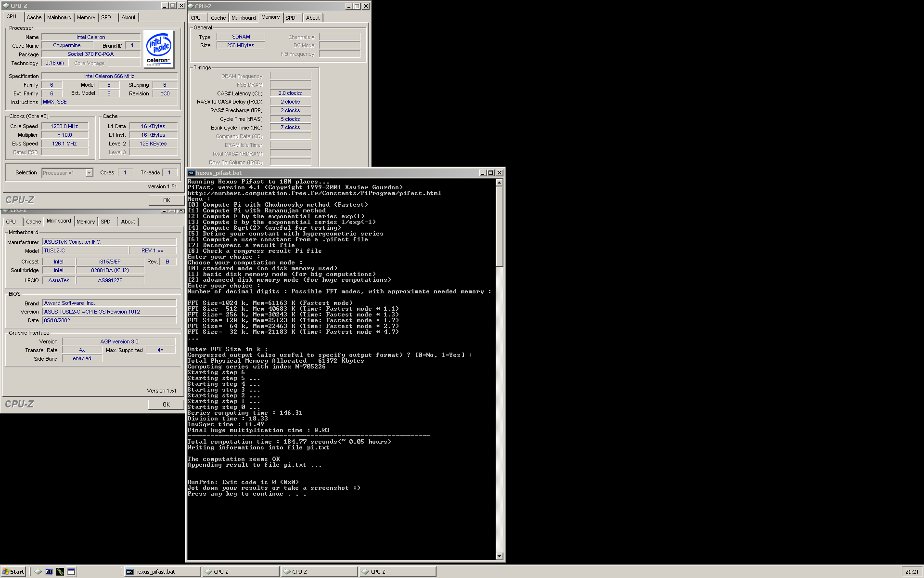The image size is (924, 578).
Task: Click BIOS Brand Award Software, Inc.
Action: 109,303
